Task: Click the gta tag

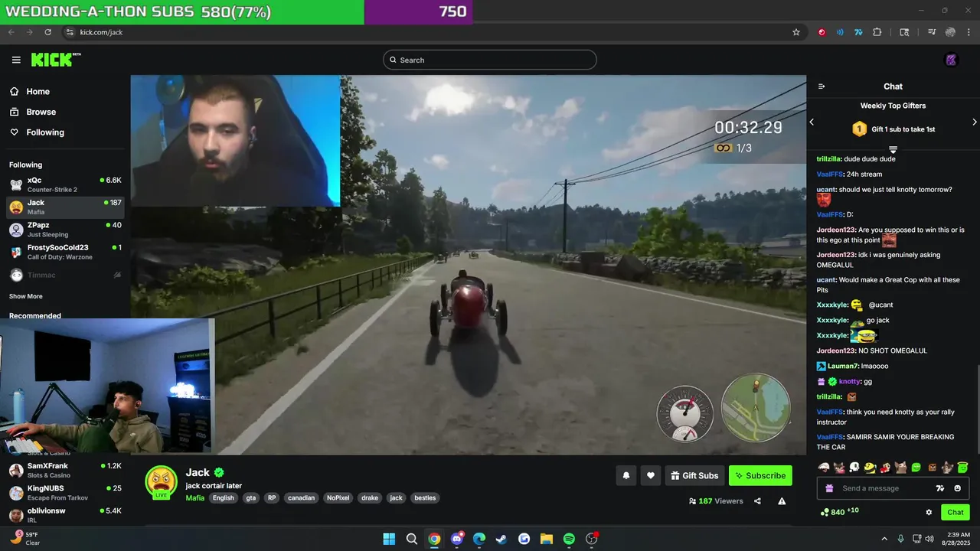Action: pyautogui.click(x=251, y=497)
